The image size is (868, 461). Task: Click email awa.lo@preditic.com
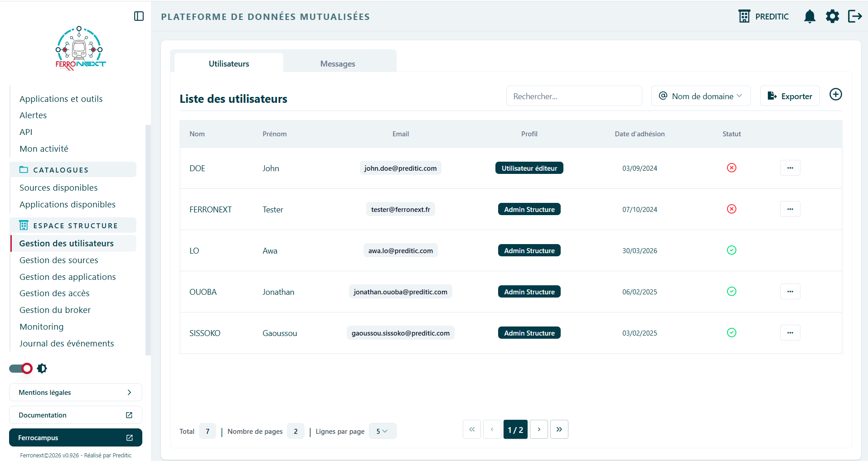pos(401,250)
